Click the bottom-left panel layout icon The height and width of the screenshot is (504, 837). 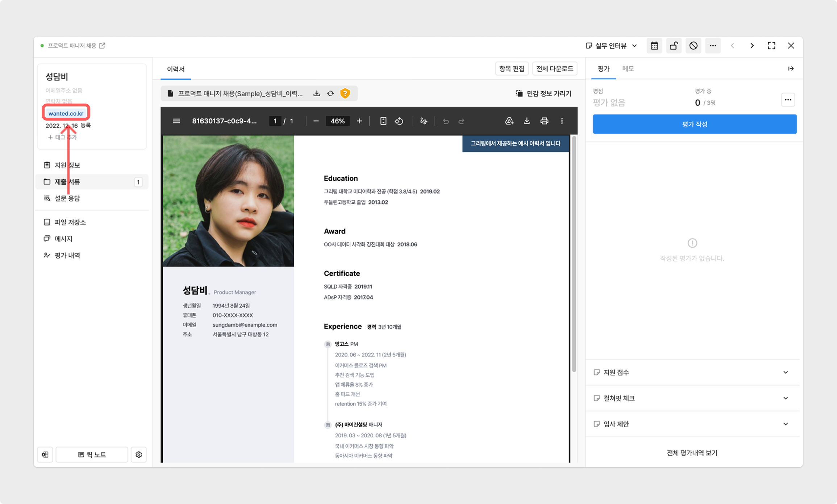[45, 455]
